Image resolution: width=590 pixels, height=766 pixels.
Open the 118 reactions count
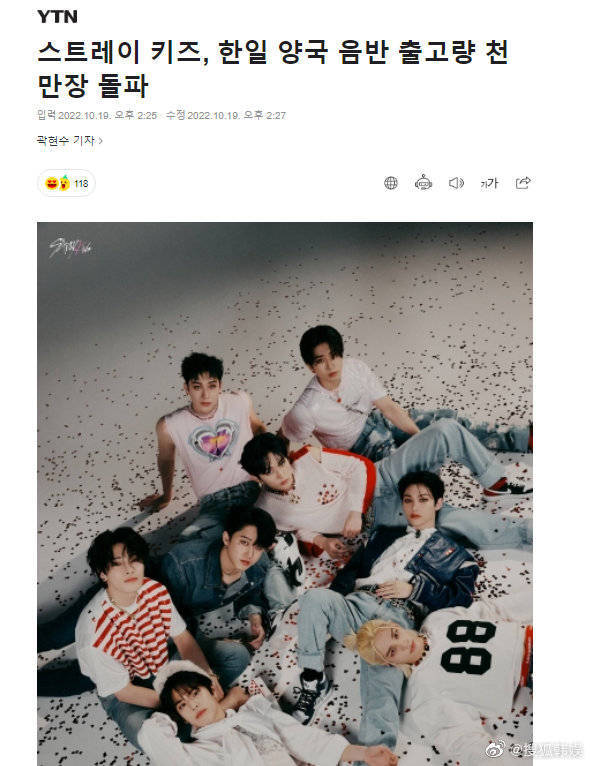coord(81,184)
